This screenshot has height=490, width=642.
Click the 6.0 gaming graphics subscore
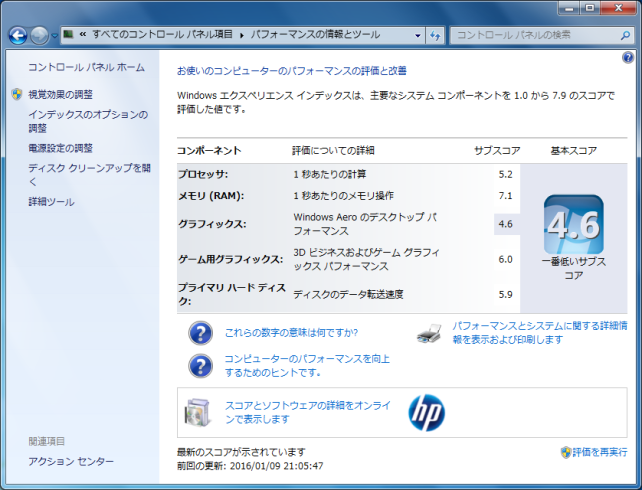pos(506,259)
